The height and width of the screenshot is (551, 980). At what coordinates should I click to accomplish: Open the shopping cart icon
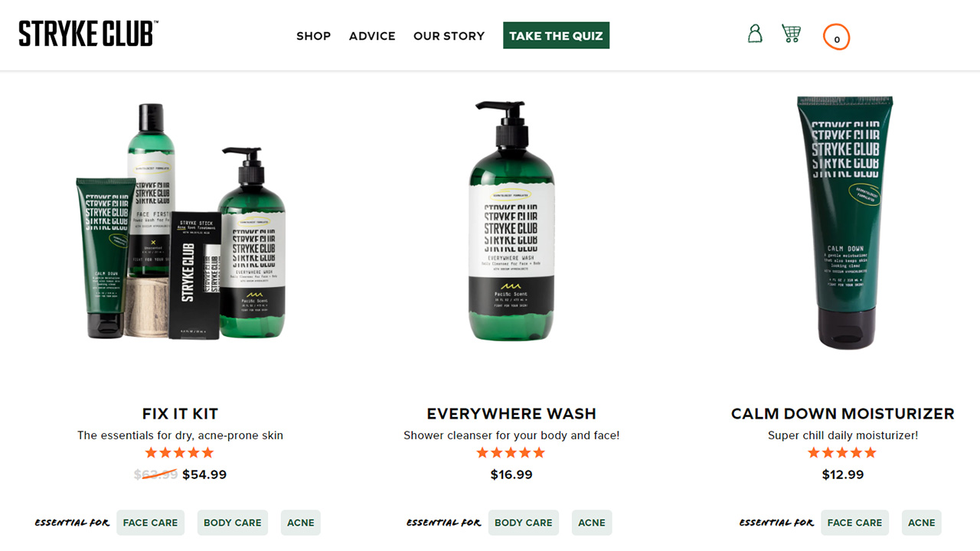[x=791, y=34]
